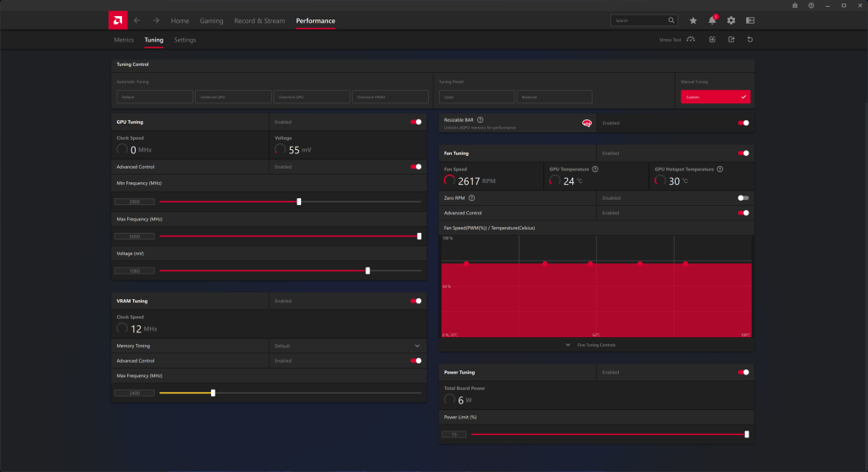Click the export tuning profile icon
The width and height of the screenshot is (868, 472).
(x=731, y=40)
